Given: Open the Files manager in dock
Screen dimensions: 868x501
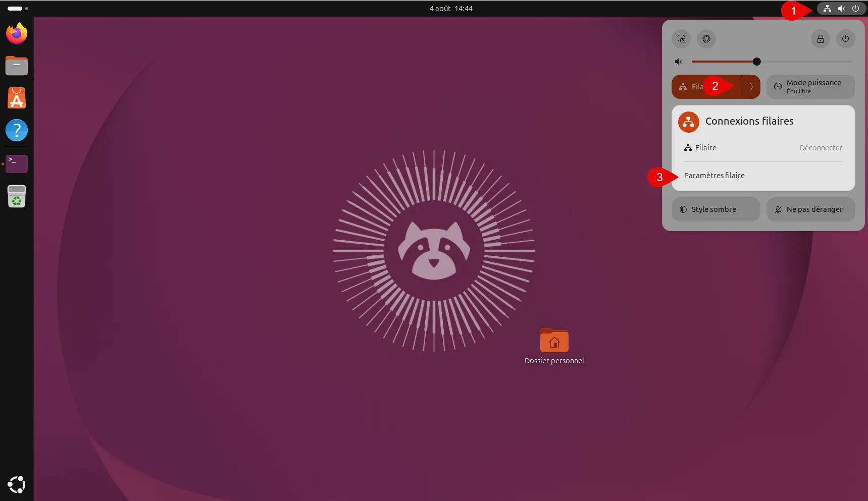Looking at the screenshot, I should (x=17, y=66).
